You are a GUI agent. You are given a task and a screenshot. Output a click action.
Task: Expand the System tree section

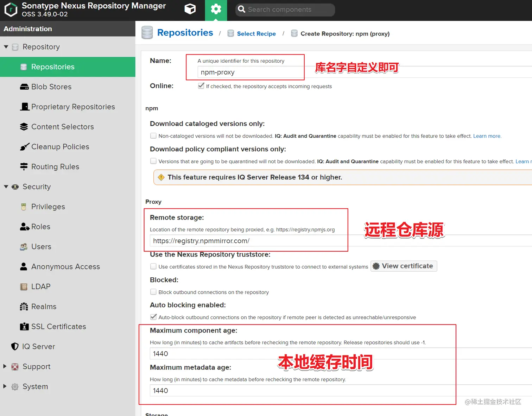pos(5,386)
